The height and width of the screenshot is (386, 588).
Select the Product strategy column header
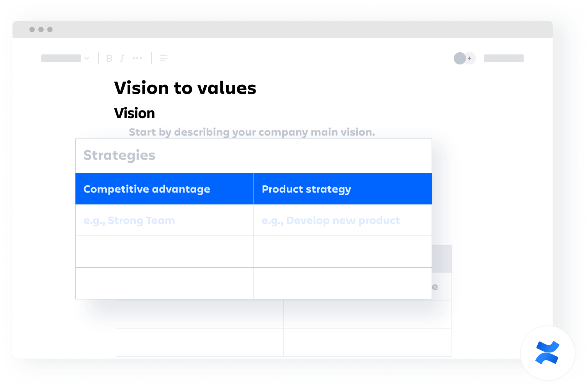[x=306, y=189]
